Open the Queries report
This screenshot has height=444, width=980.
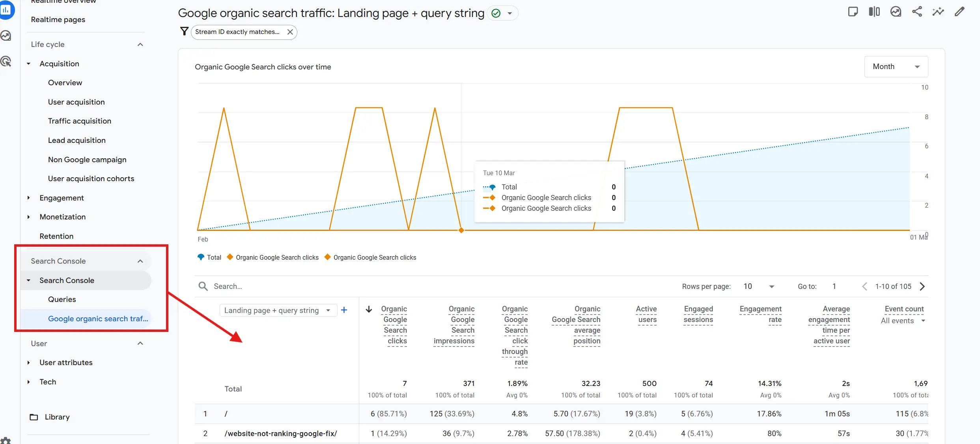pyautogui.click(x=62, y=299)
